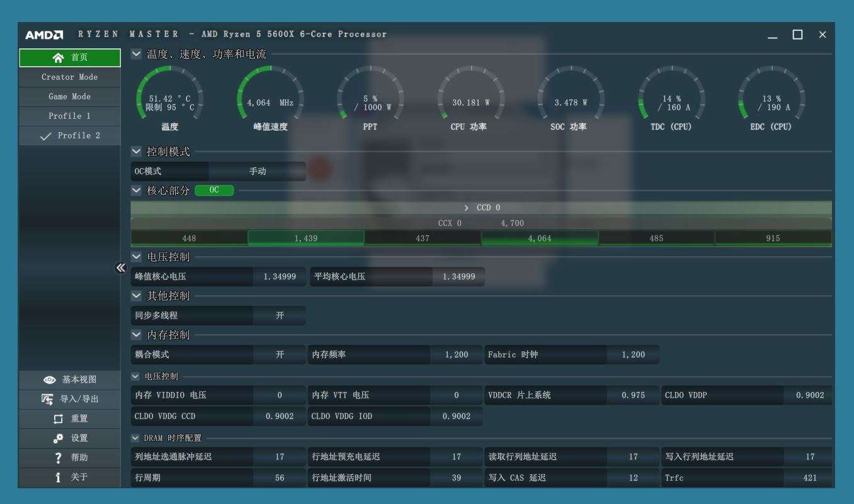The width and height of the screenshot is (854, 504).
Task: Select the core showing 915
Action: click(773, 238)
